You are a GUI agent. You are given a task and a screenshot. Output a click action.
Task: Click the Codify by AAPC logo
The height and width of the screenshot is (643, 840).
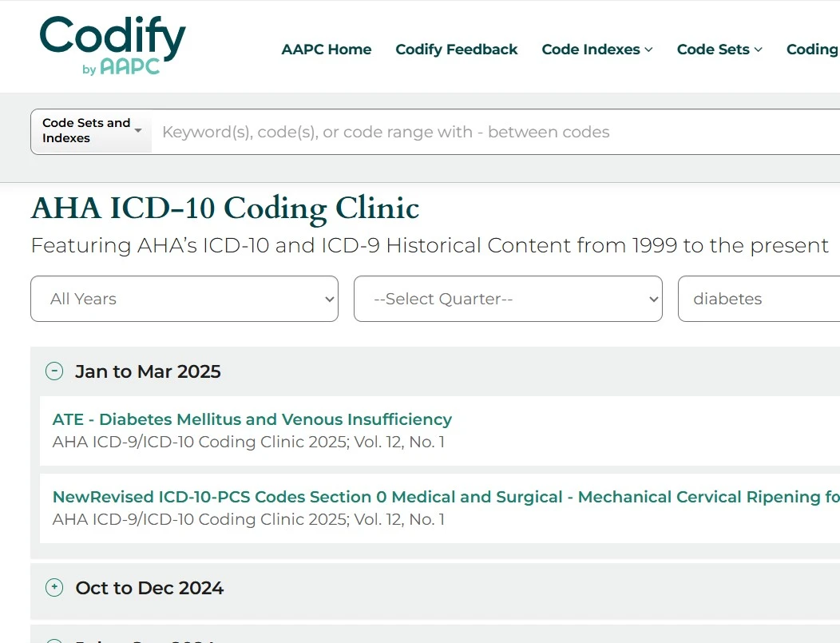(x=112, y=46)
